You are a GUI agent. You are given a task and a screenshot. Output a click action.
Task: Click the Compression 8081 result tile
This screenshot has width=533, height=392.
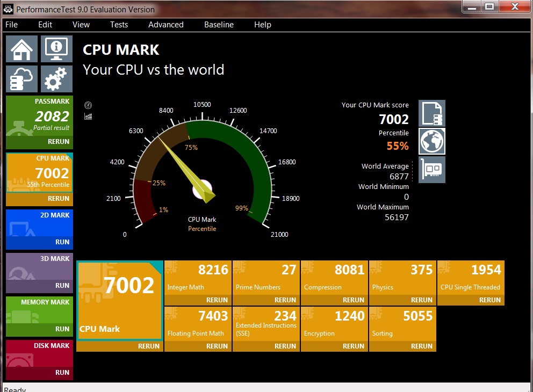point(335,278)
